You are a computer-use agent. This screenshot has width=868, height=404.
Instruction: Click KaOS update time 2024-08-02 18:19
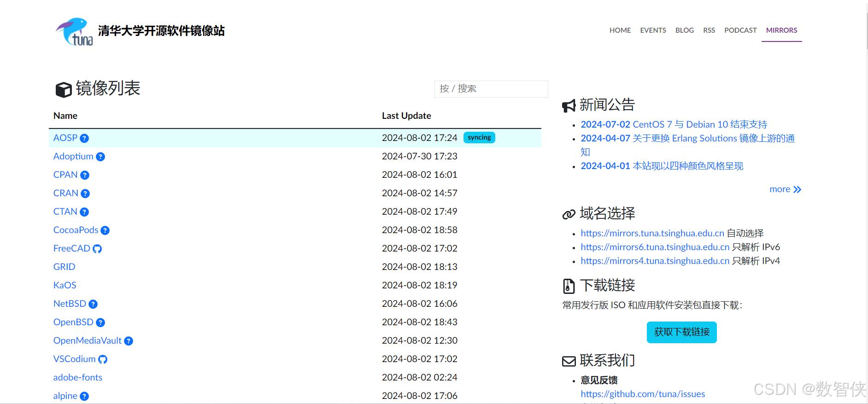click(420, 285)
